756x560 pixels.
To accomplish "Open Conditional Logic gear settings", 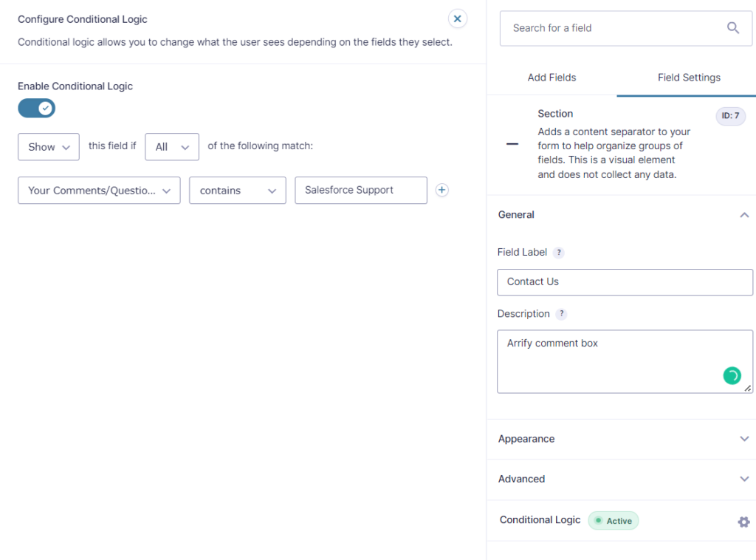I will pyautogui.click(x=743, y=522).
